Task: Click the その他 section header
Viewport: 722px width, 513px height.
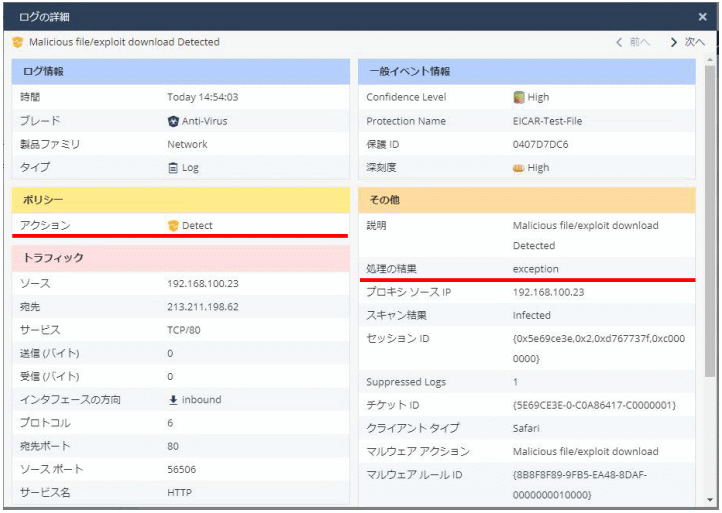Action: 526,200
